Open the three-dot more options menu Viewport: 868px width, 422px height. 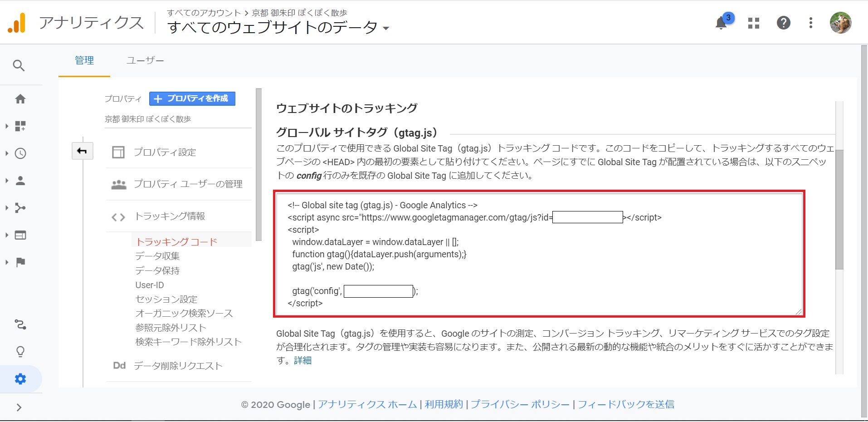tap(811, 23)
